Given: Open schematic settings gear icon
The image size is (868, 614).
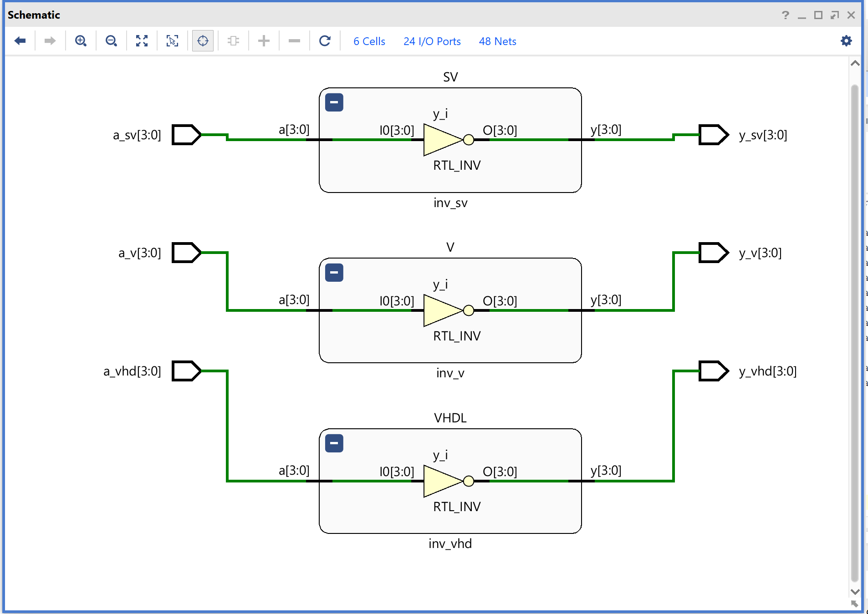Looking at the screenshot, I should pyautogui.click(x=846, y=41).
